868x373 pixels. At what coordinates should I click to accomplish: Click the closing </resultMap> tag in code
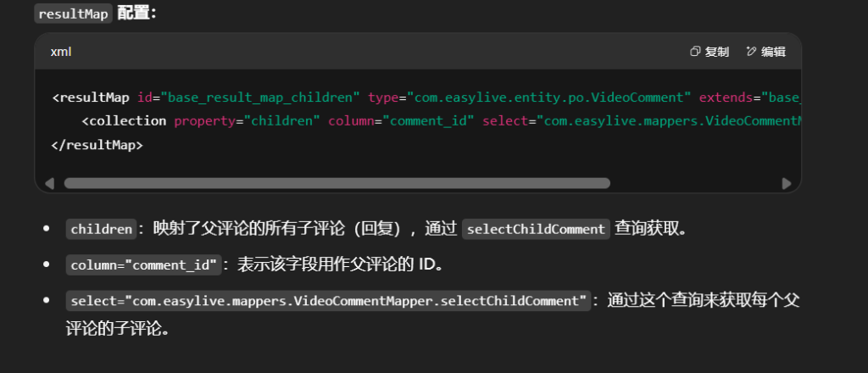[x=97, y=145]
